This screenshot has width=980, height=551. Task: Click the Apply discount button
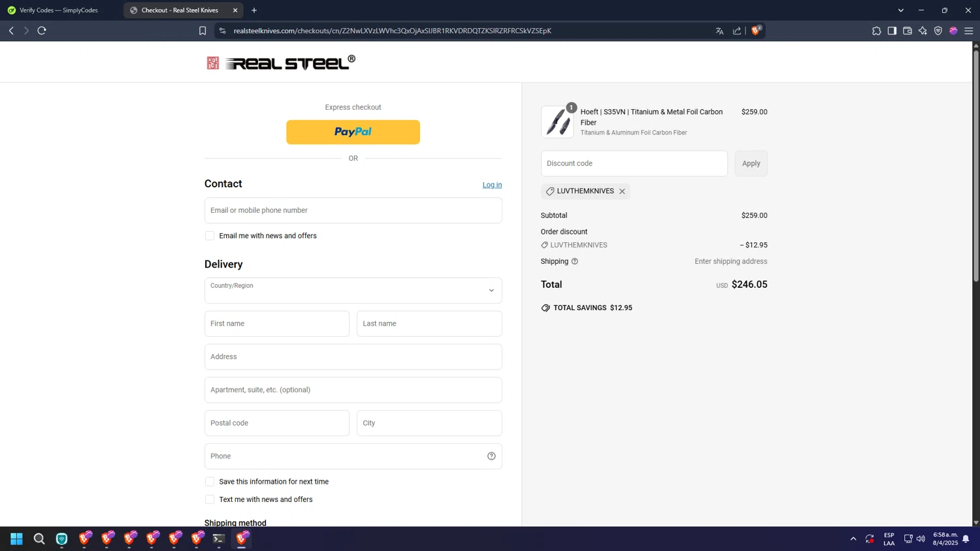point(751,163)
